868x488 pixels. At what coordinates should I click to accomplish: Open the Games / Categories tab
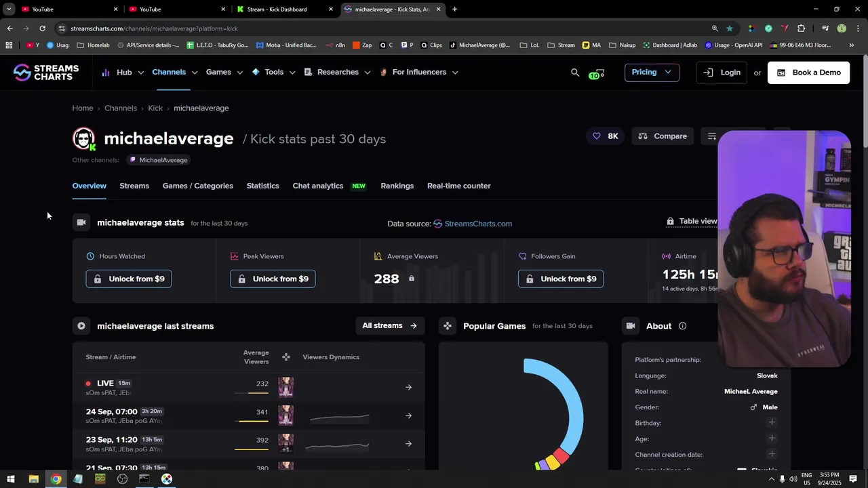[198, 186]
